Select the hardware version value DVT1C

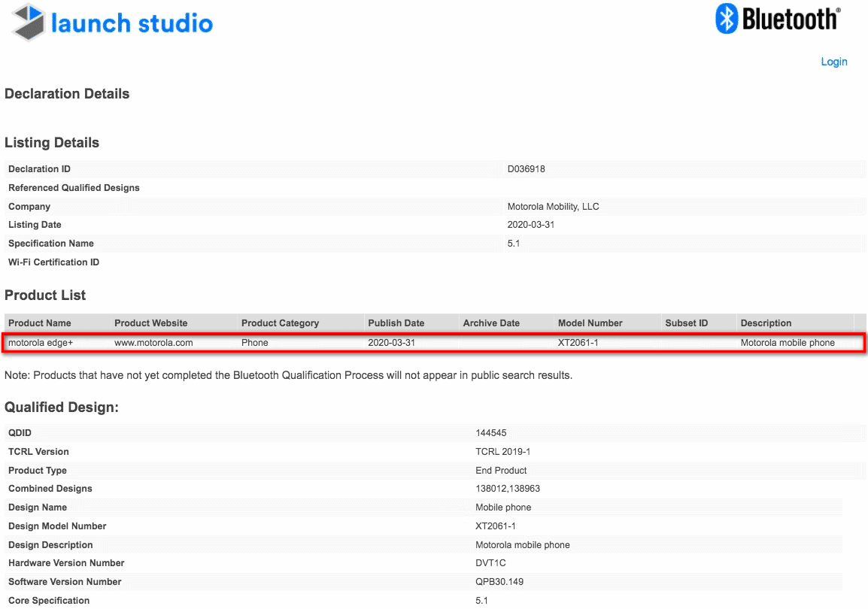tap(490, 564)
